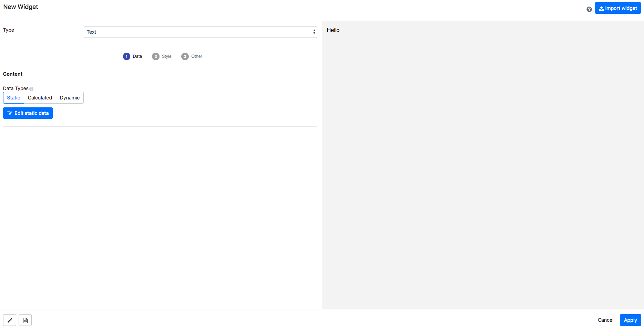Click the New Widget title
The image size is (644, 329).
(x=21, y=7)
